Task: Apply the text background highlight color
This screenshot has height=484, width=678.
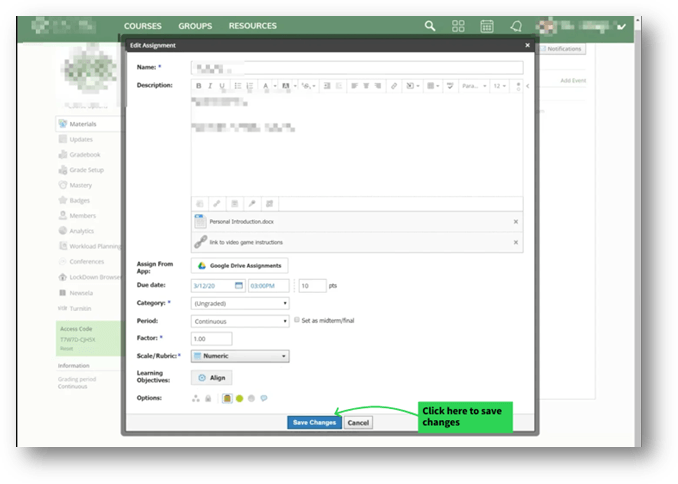Action: pyautogui.click(x=286, y=86)
